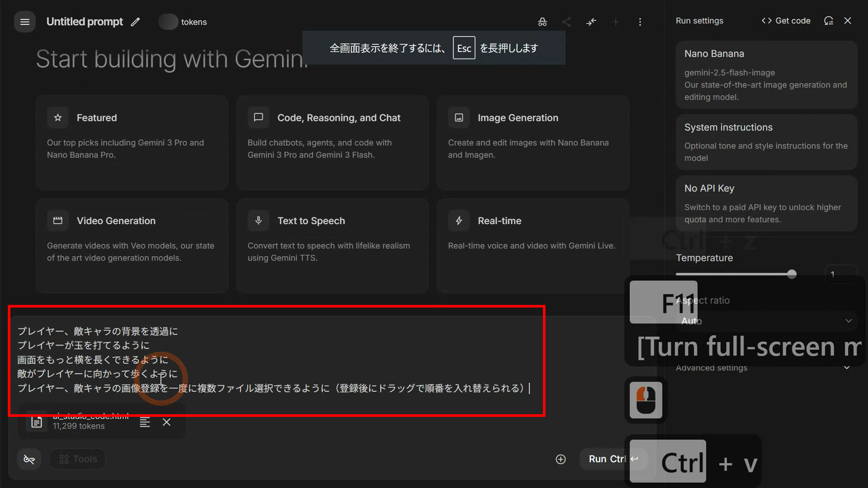Click the gemini-2.5-flash-image model name
Image resolution: width=868 pixels, height=488 pixels.
point(730,72)
